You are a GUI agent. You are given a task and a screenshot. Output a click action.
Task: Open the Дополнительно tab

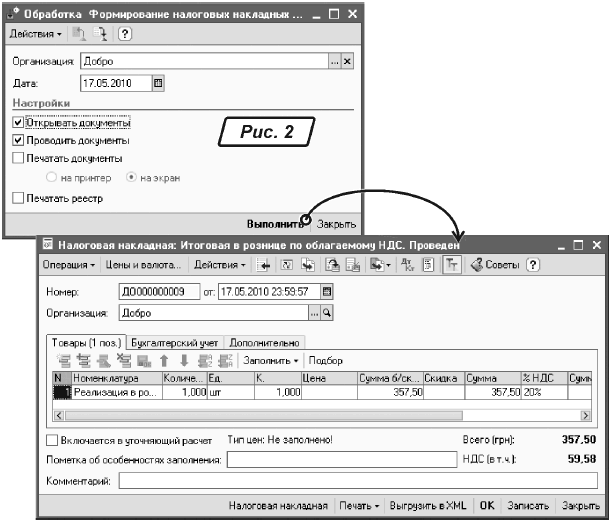(x=264, y=342)
